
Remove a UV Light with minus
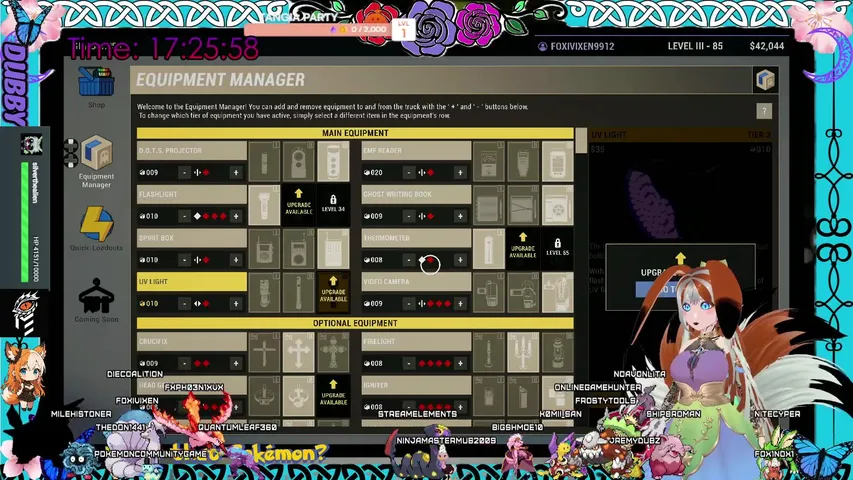pyautogui.click(x=184, y=304)
